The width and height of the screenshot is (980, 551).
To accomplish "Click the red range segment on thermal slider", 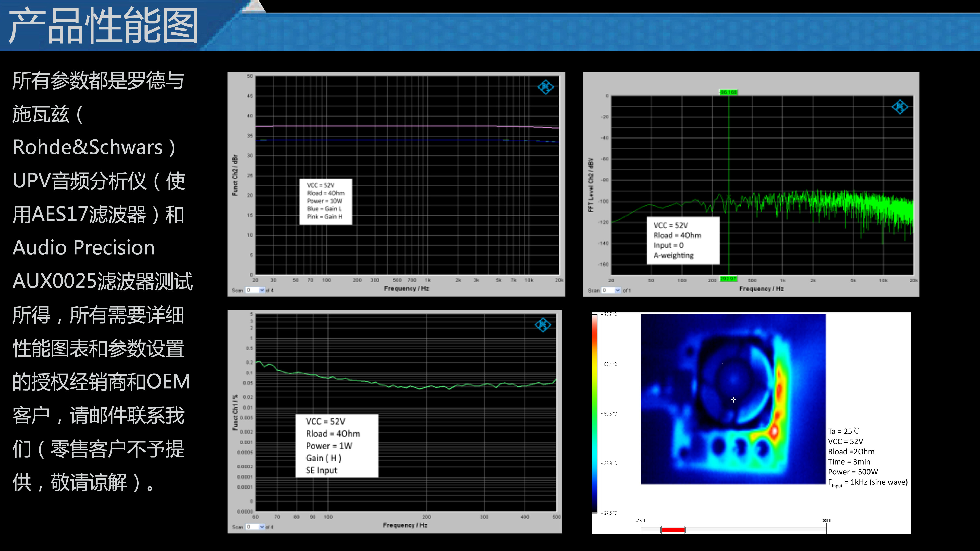I will 673,530.
